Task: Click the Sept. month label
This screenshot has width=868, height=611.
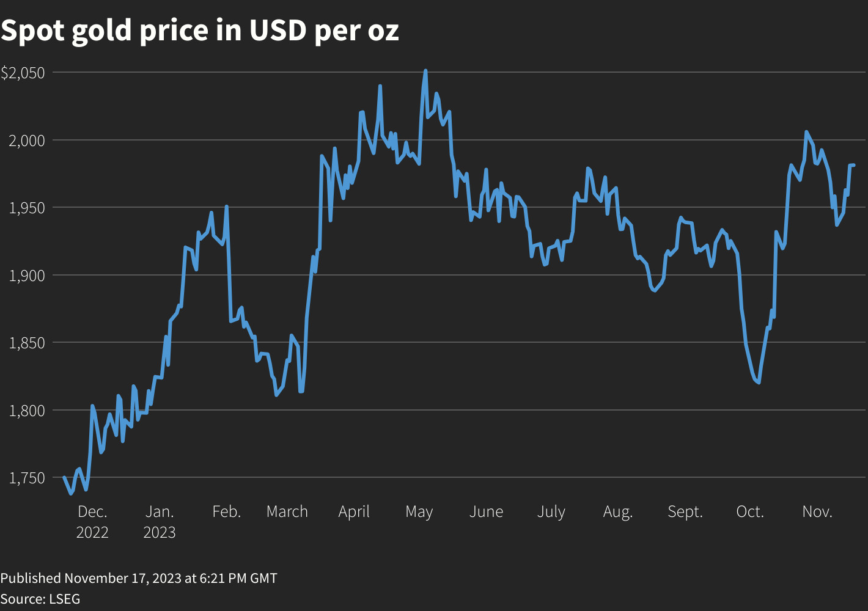Action: click(685, 512)
